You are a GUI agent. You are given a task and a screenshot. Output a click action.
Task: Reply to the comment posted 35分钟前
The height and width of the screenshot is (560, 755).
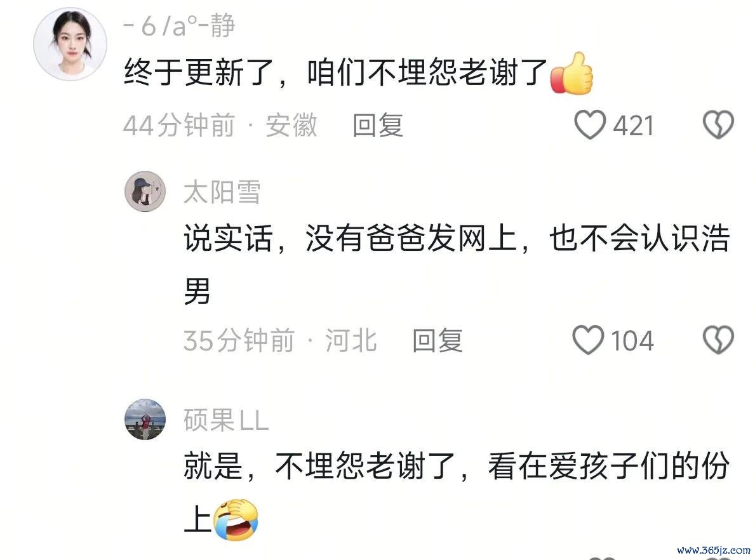coord(438,340)
